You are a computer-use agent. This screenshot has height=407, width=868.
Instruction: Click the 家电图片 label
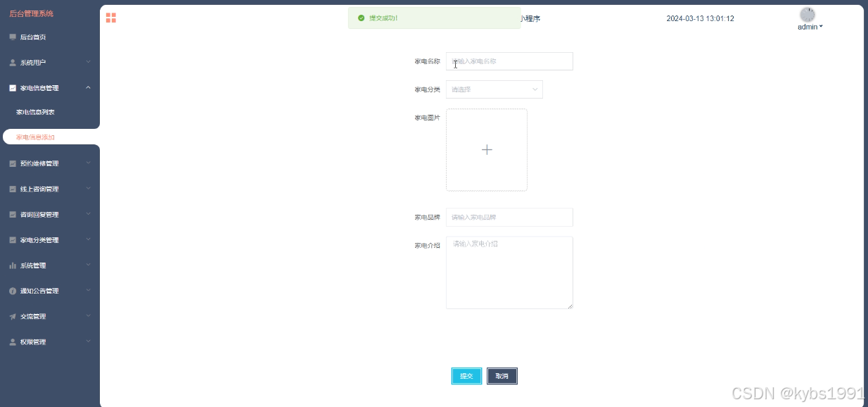pyautogui.click(x=427, y=118)
